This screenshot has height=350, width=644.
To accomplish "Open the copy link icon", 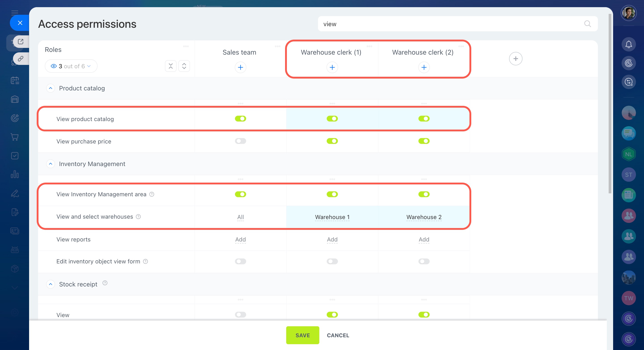I will [x=21, y=58].
